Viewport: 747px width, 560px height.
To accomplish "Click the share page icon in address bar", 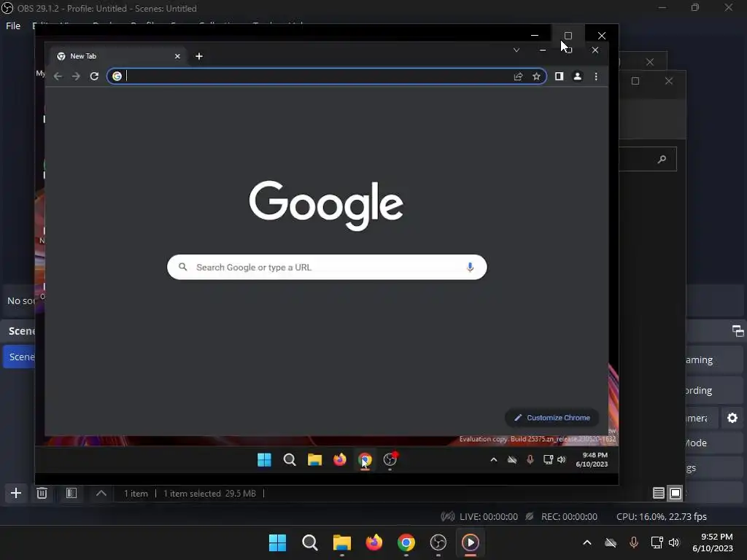I will [519, 76].
